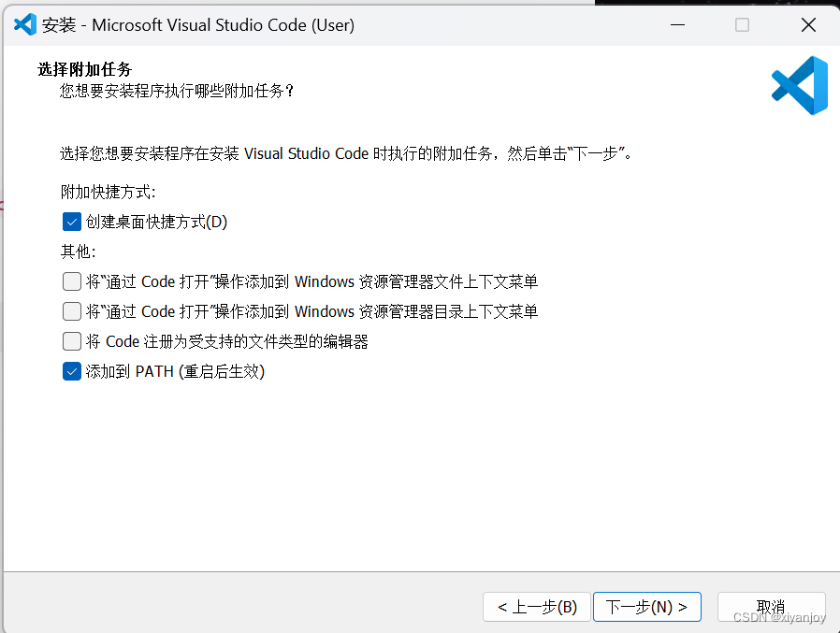Screen dimensions: 840x633
Task: Uncheck the 创建桌面快捷方式(D) checkbox
Action: click(x=72, y=222)
